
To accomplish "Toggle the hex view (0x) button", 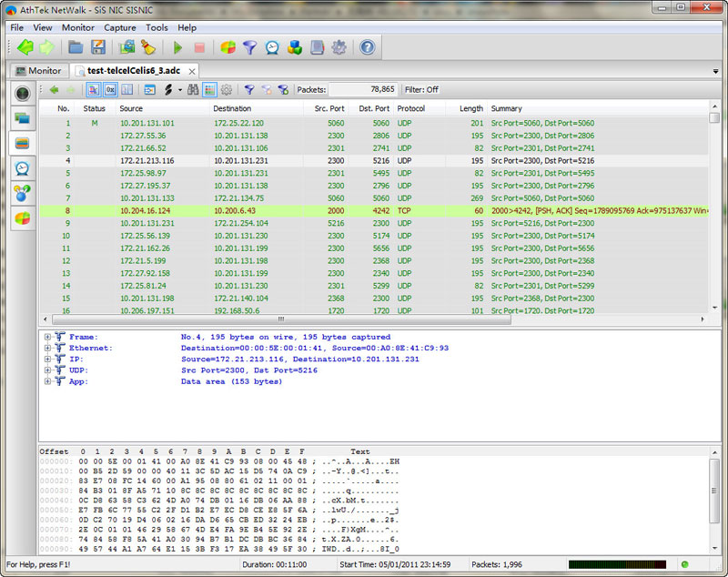I will tap(109, 90).
